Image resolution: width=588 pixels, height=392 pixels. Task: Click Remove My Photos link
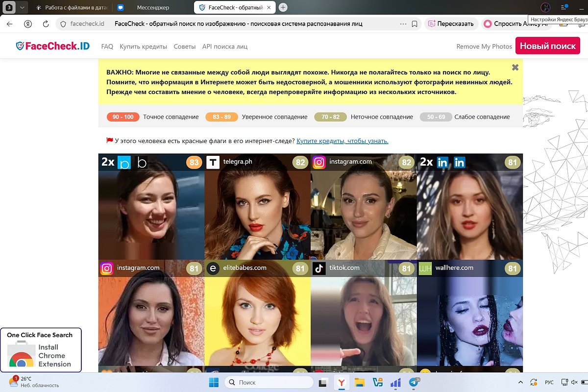click(x=484, y=47)
